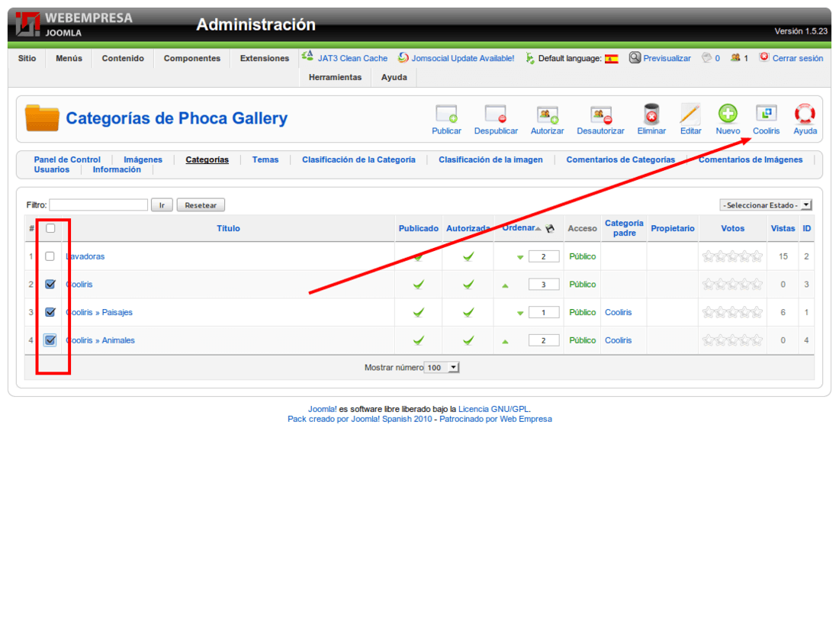The image size is (839, 644).
Task: Click the Previsualizar magnifier icon
Action: coord(635,58)
